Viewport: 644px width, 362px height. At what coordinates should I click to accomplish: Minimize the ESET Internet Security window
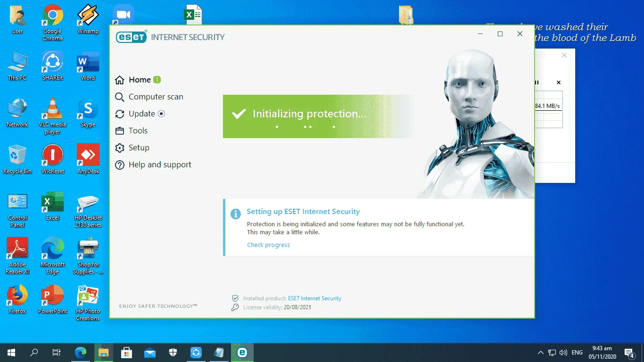tap(480, 34)
